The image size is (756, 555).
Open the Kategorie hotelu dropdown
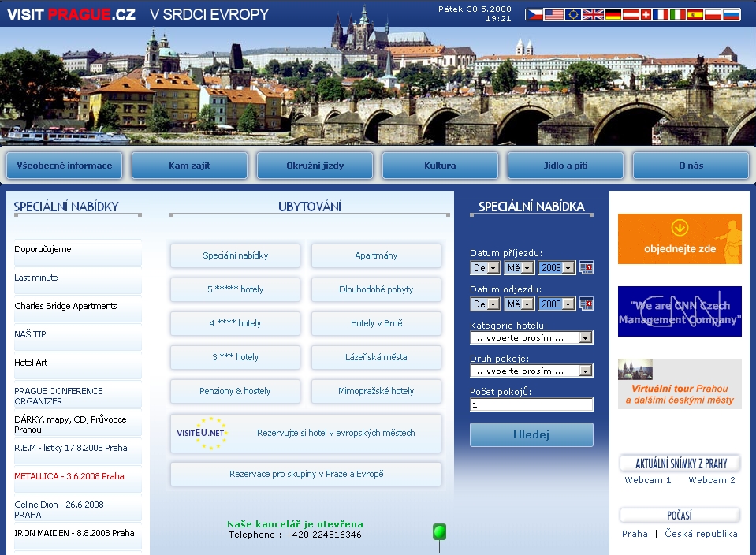point(531,337)
